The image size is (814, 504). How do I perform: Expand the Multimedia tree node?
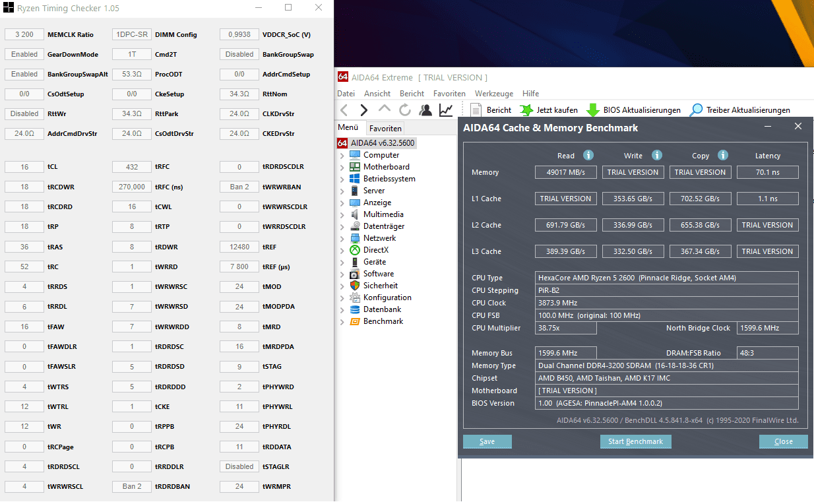[342, 215]
